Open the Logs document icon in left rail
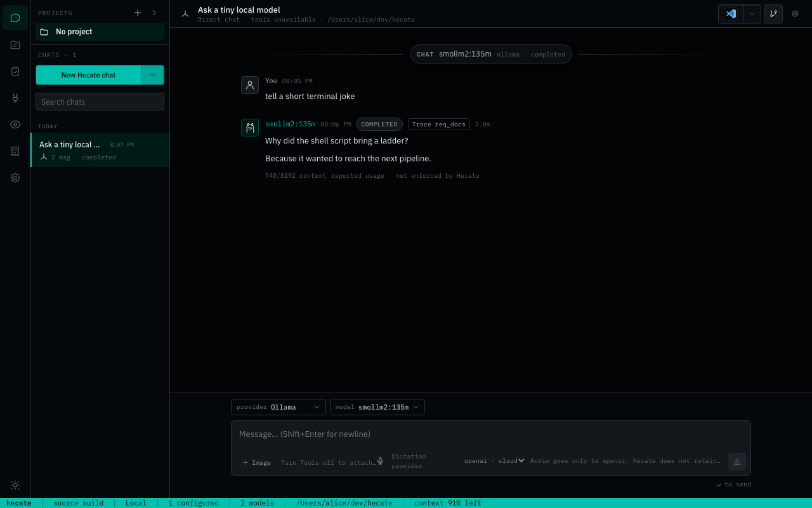The image size is (812, 508). pos(15,151)
